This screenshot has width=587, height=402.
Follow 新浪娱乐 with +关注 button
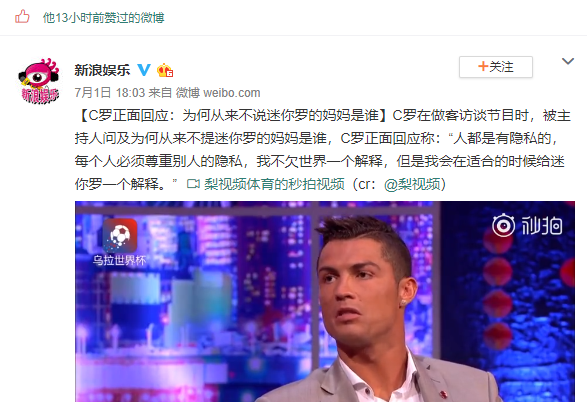click(x=496, y=67)
